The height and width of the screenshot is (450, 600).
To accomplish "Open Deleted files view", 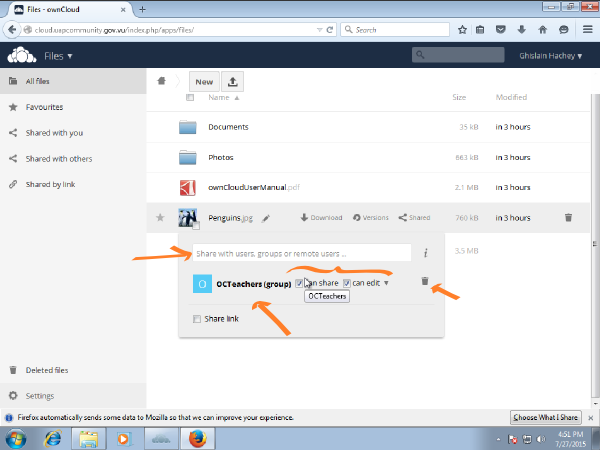I will pos(73,370).
